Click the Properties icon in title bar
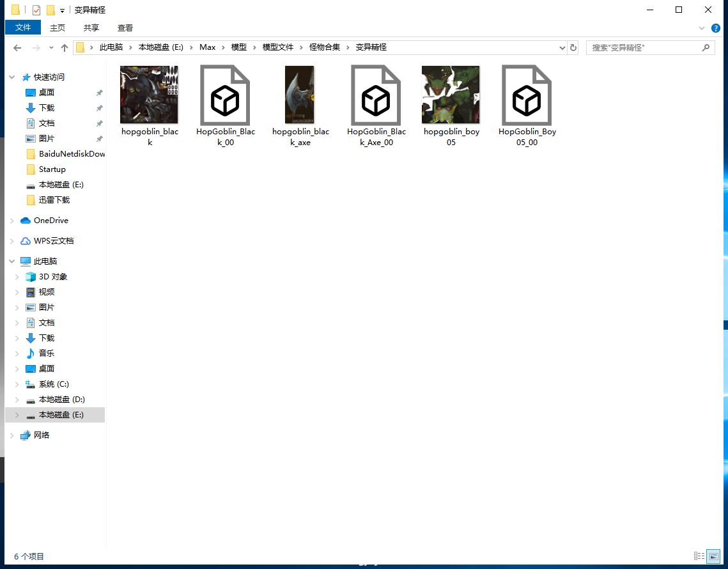This screenshot has width=728, height=569. [x=36, y=10]
